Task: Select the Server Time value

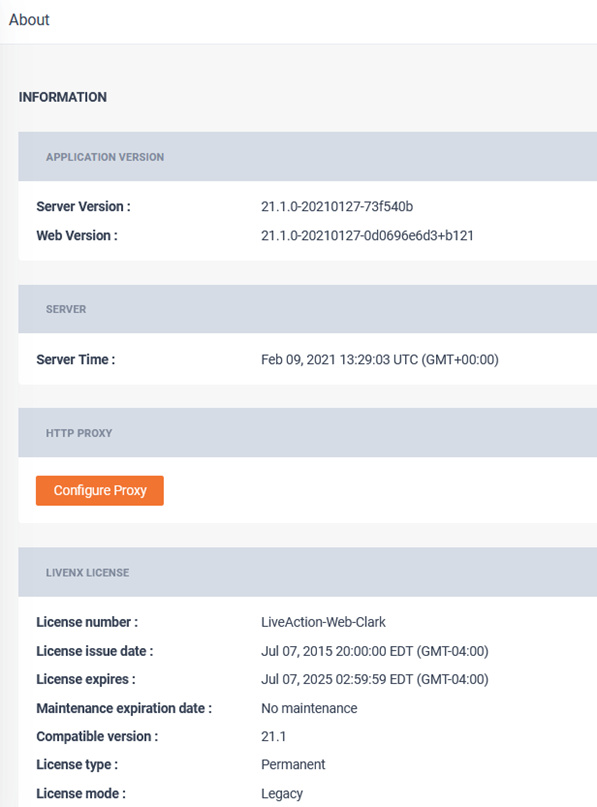Action: [x=380, y=359]
